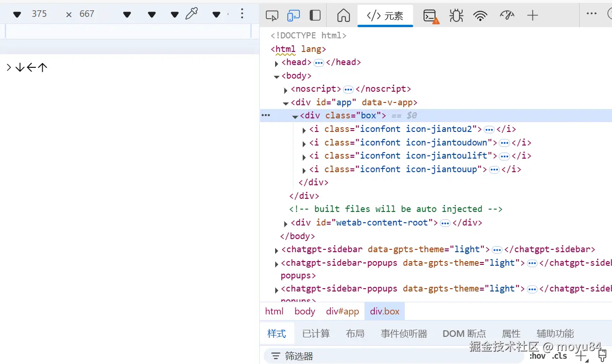Click the down arrow icon on the page
The image size is (612, 364).
pos(20,67)
